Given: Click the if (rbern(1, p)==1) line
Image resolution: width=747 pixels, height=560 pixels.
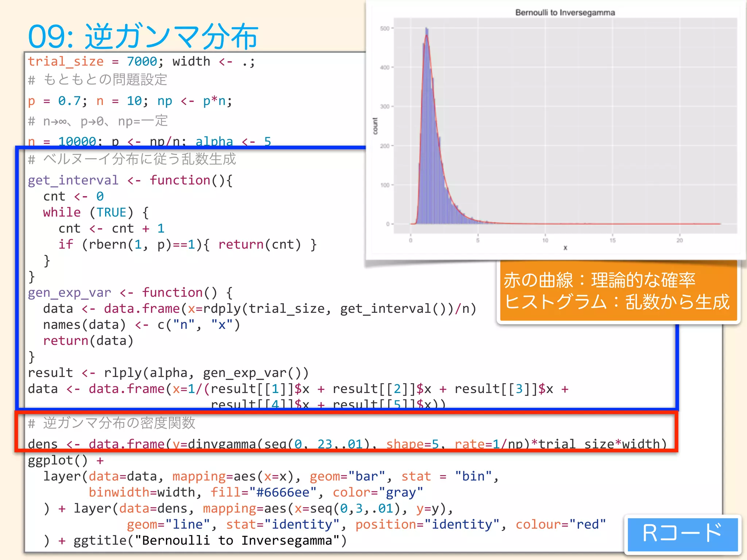Looking at the screenshot, I should pyautogui.click(x=187, y=244).
